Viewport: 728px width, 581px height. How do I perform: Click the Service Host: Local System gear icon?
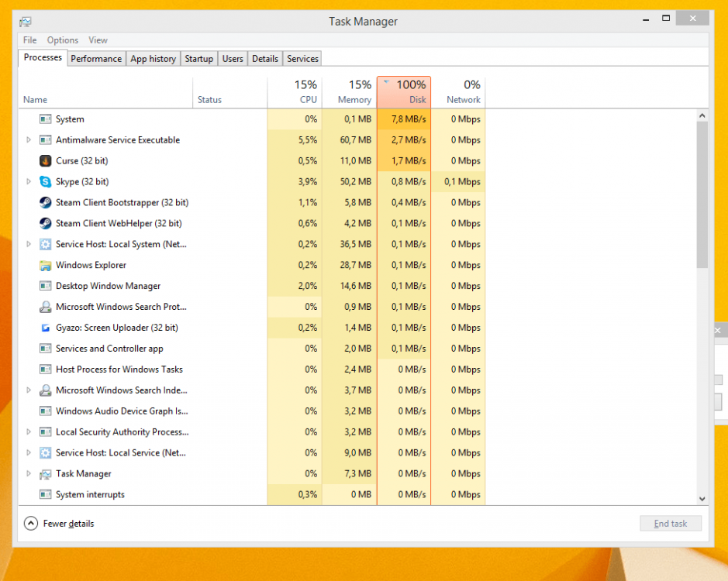[45, 245]
